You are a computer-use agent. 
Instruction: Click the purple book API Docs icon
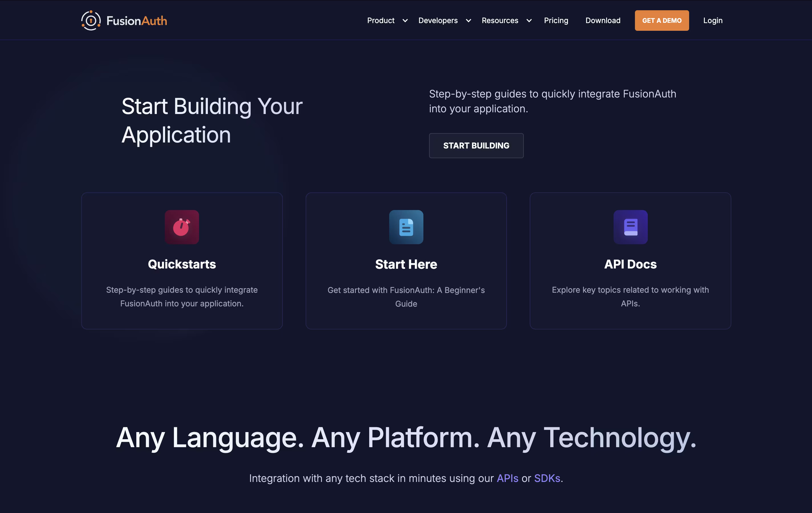630,227
